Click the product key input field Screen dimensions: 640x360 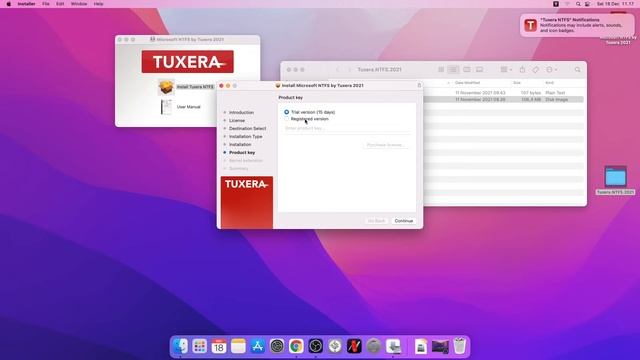click(x=347, y=128)
